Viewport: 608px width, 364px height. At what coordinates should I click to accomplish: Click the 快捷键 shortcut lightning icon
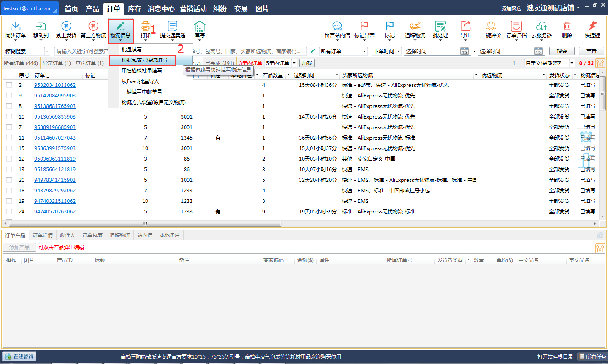[x=592, y=26]
